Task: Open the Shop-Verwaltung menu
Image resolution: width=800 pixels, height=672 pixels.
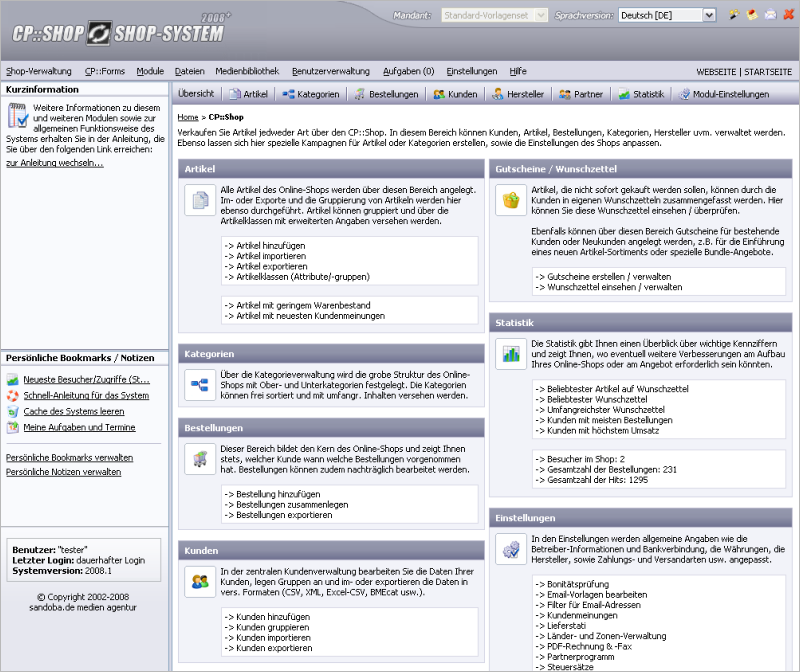Action: (39, 71)
